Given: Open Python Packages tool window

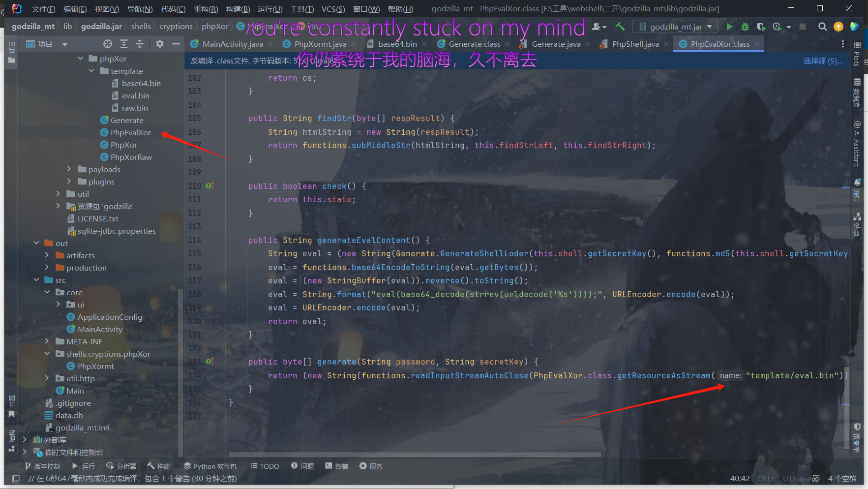Looking at the screenshot, I should pyautogui.click(x=210, y=466).
